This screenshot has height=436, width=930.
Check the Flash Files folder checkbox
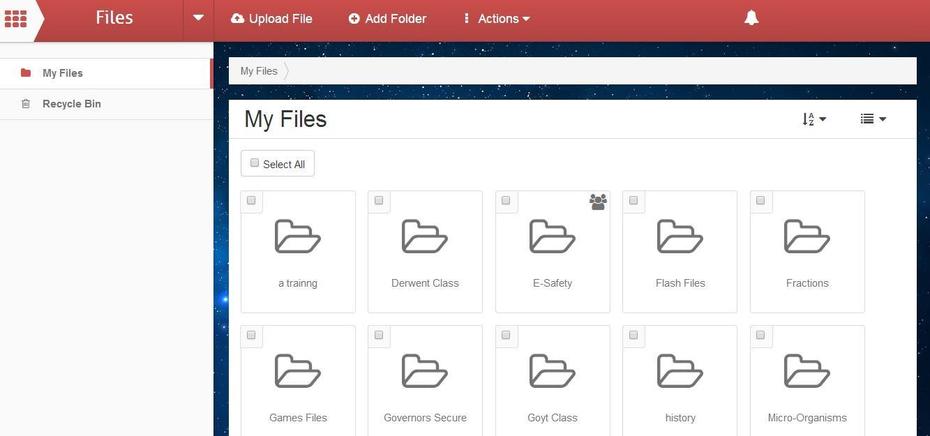point(633,201)
